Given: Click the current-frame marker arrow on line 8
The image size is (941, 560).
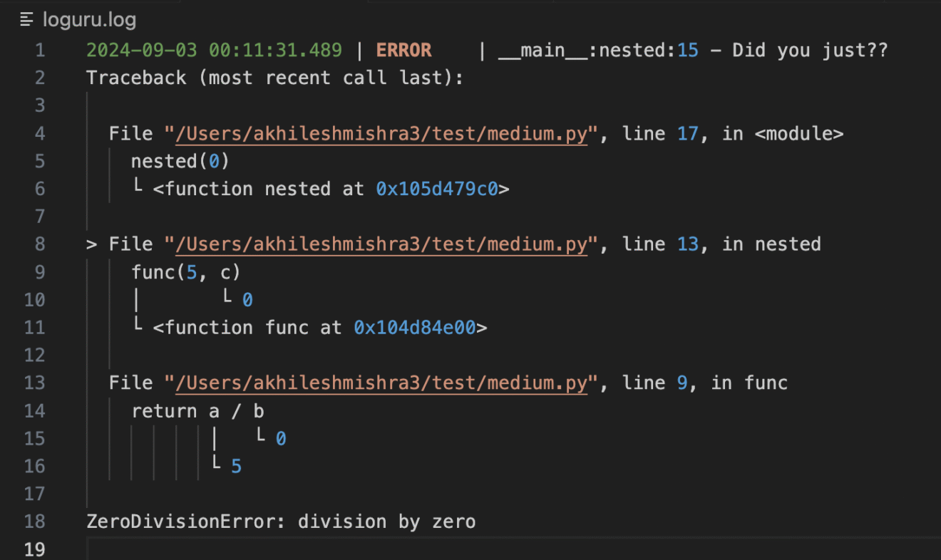Looking at the screenshot, I should coord(91,244).
